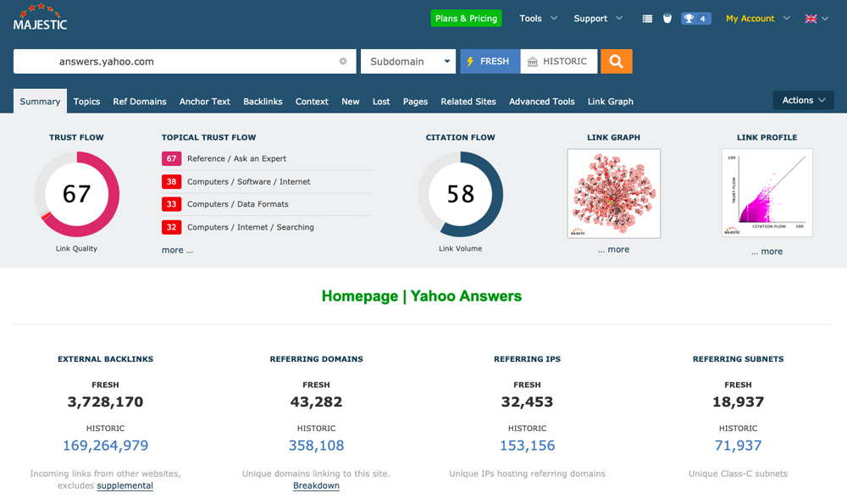Click fresh external backlinks 3,728,170

click(x=105, y=402)
